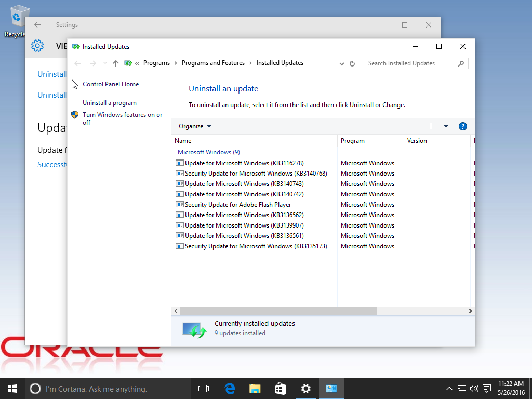This screenshot has height=399, width=532.
Task: Collapse the Microsoft Windows (9) group
Action: tap(209, 152)
